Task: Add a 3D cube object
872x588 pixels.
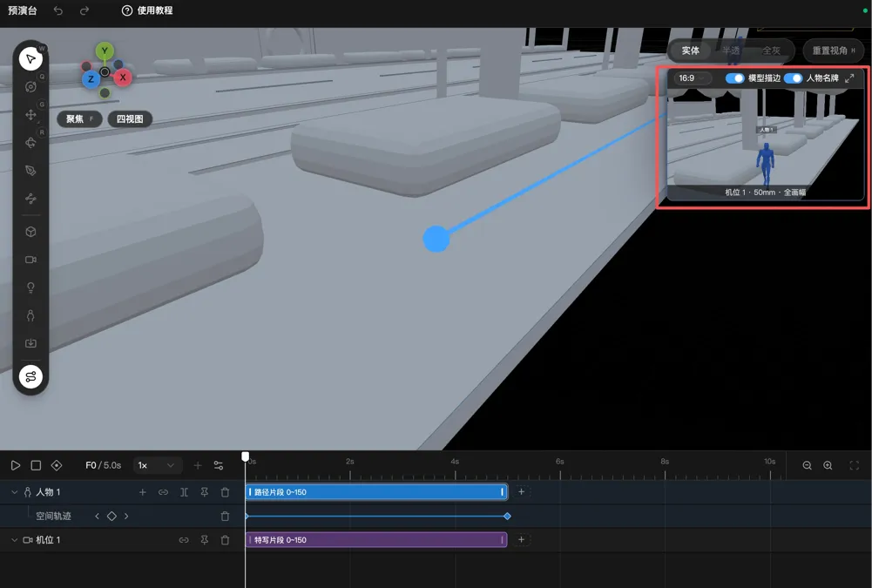Action: (30, 232)
